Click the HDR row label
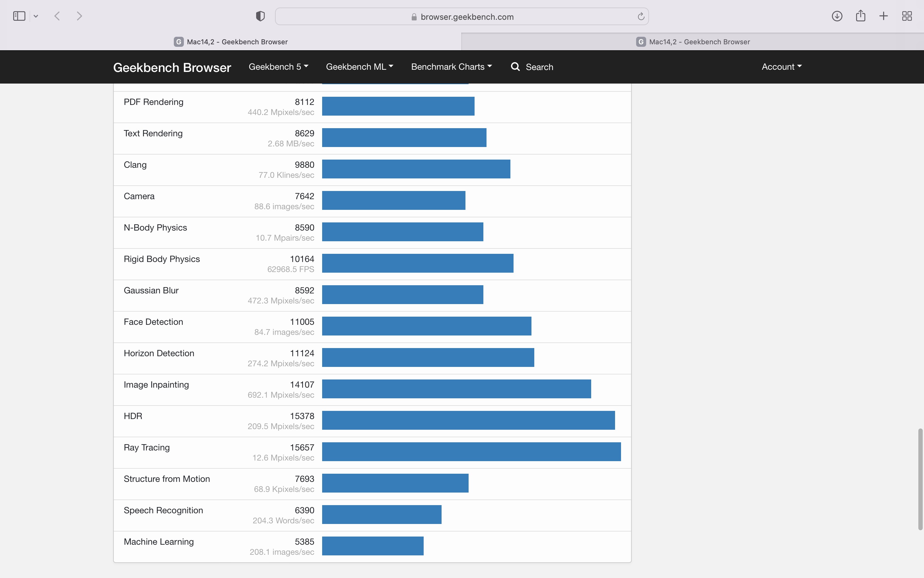The height and width of the screenshot is (578, 924). point(133,416)
